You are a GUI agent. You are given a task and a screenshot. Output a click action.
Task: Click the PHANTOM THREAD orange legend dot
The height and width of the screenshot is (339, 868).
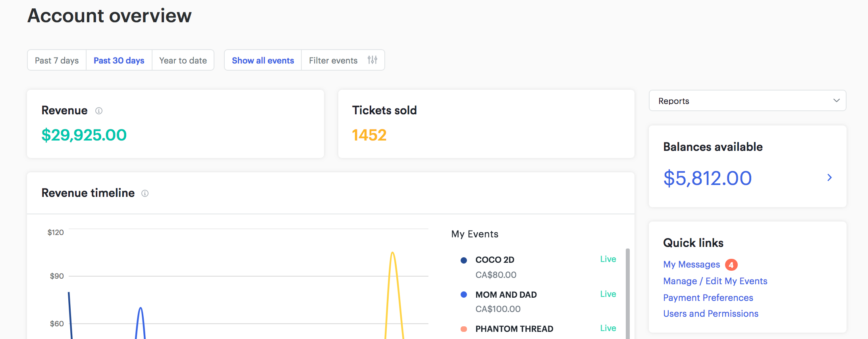pyautogui.click(x=463, y=329)
